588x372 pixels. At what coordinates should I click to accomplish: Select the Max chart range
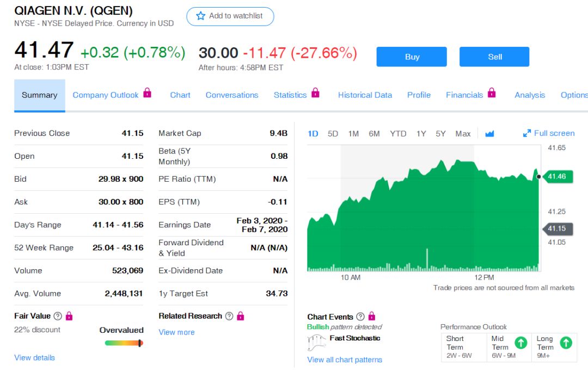(x=463, y=134)
